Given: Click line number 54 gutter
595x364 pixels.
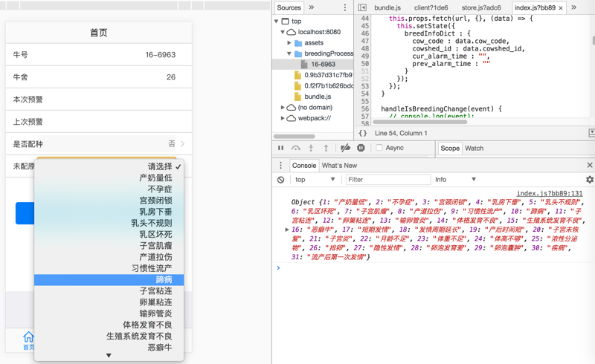Looking at the screenshot, I should 365,94.
